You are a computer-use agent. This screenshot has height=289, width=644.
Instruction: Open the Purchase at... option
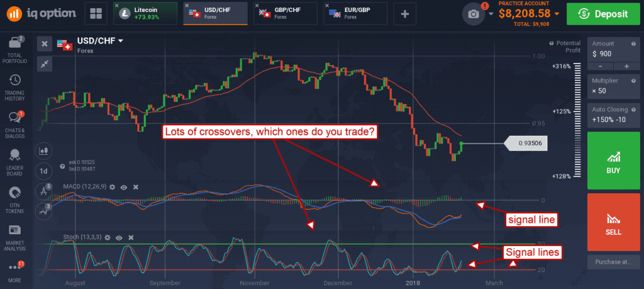[613, 261]
